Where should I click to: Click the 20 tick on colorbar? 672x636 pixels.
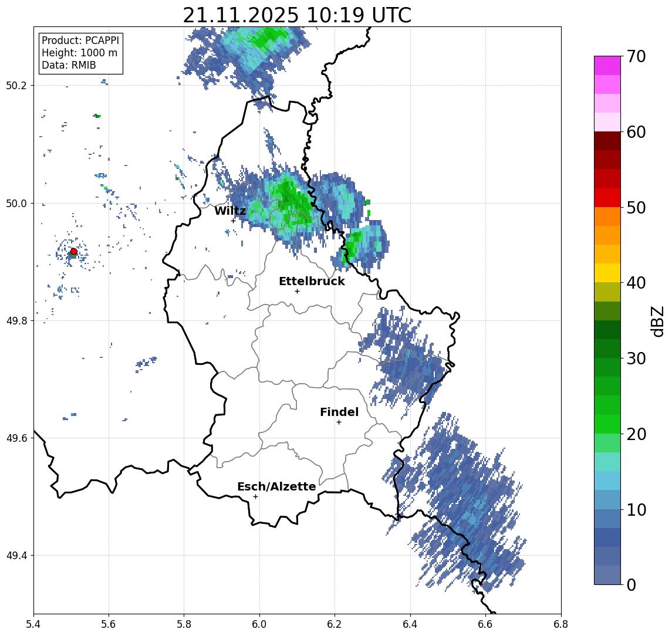pyautogui.click(x=636, y=434)
